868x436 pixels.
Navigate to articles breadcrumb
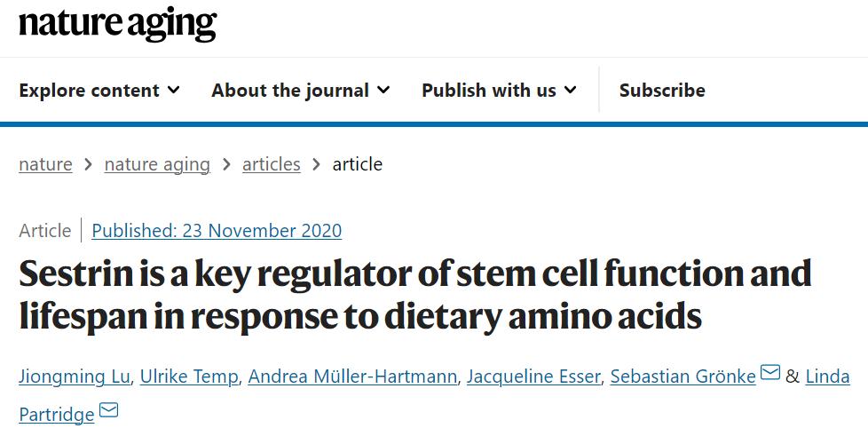pyautogui.click(x=271, y=164)
